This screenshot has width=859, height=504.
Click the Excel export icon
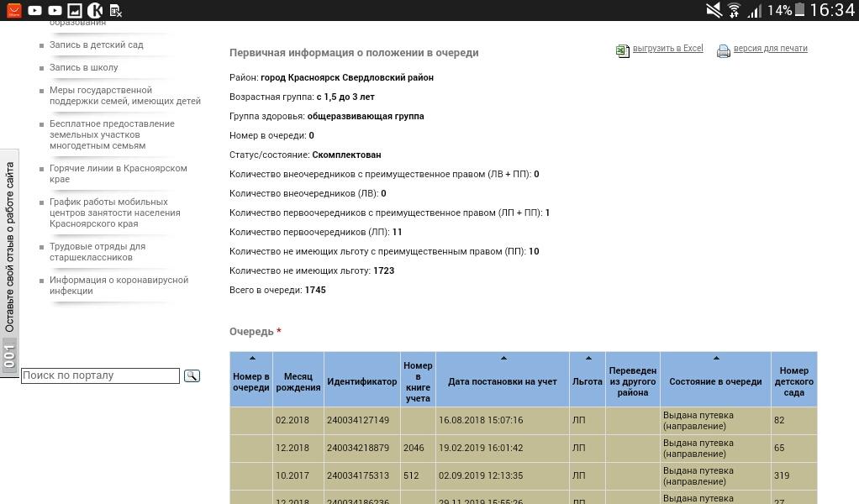click(622, 51)
